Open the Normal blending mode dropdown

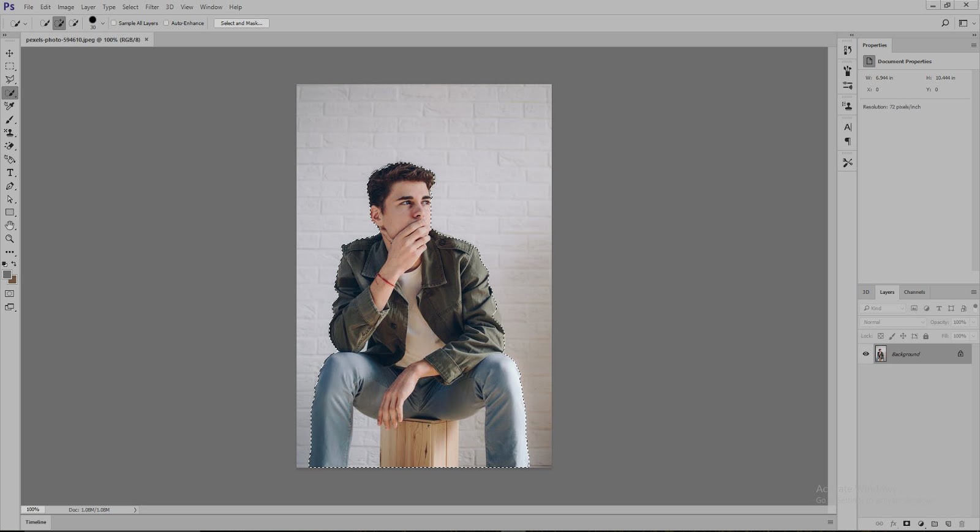(x=894, y=322)
